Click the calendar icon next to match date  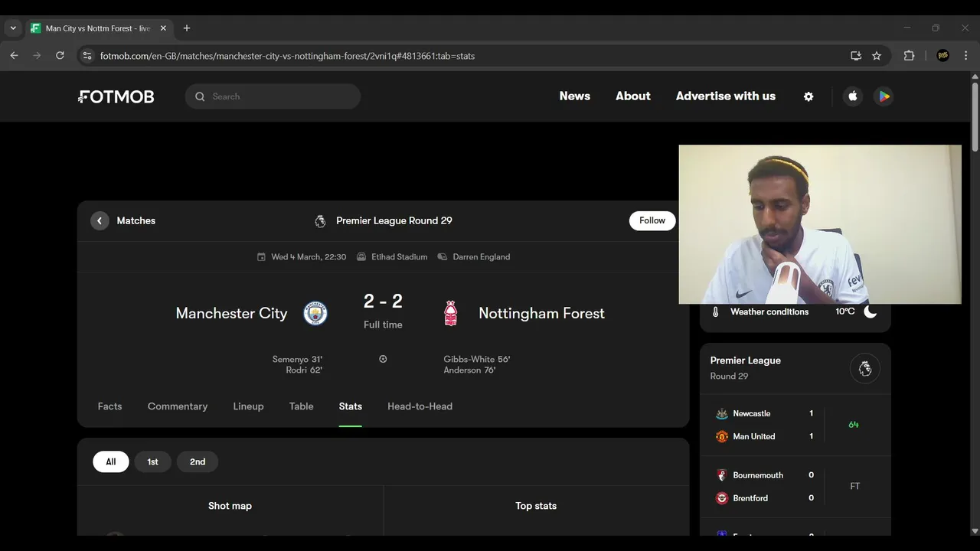pos(261,257)
